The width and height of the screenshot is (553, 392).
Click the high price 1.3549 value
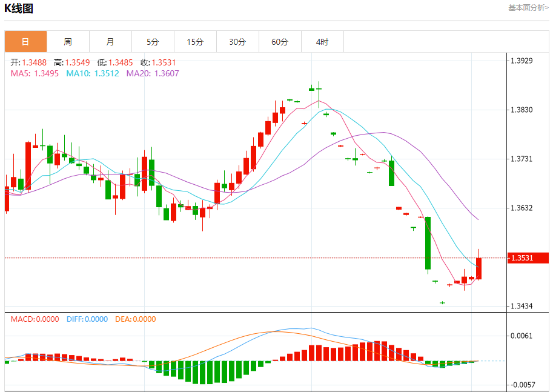coord(78,62)
